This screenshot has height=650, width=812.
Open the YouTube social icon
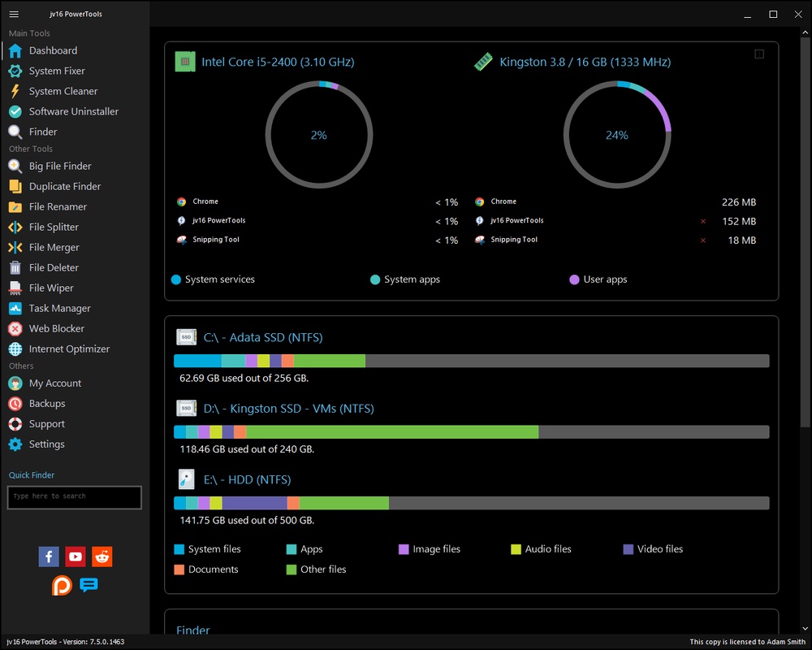click(x=76, y=557)
